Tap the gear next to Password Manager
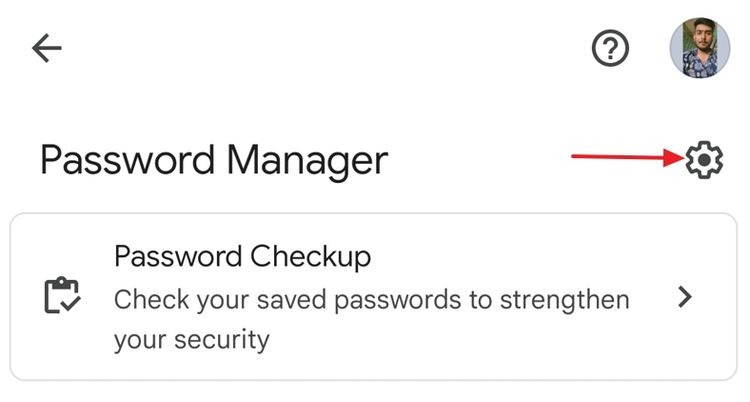The height and width of the screenshot is (402, 750). pos(704,160)
